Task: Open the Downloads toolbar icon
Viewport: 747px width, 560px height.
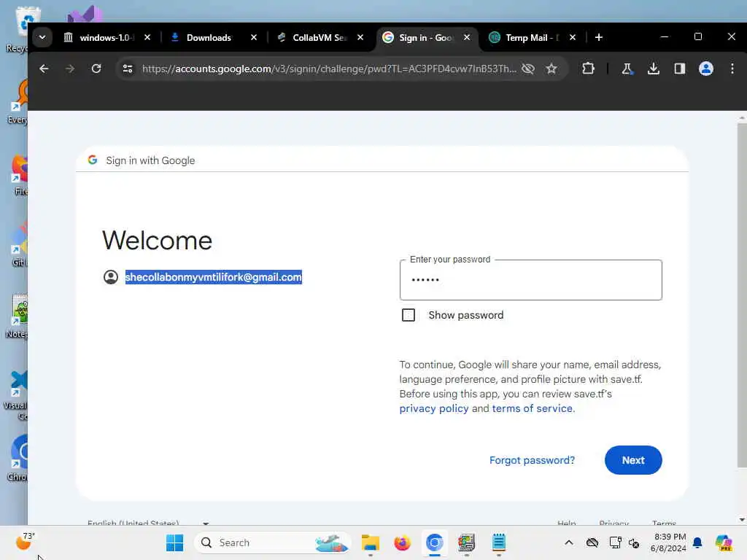Action: point(654,69)
